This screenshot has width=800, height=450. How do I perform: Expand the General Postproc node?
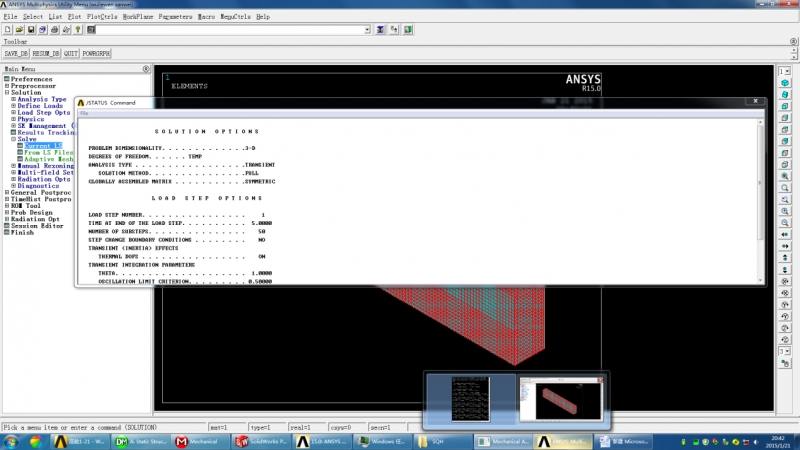tap(7, 192)
